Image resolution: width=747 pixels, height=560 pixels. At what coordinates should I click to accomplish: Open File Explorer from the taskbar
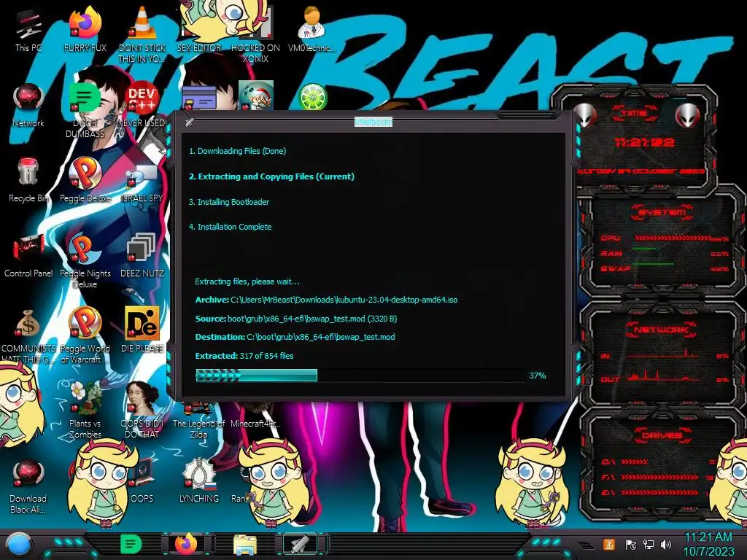(245, 545)
